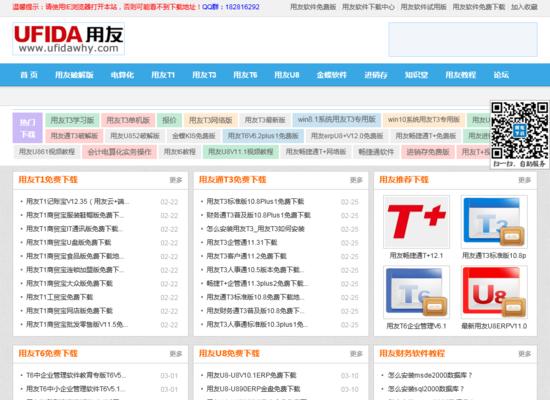
Task: Open 用友U8-U8V10.1ERP免费下载 list item
Action: pos(251,375)
